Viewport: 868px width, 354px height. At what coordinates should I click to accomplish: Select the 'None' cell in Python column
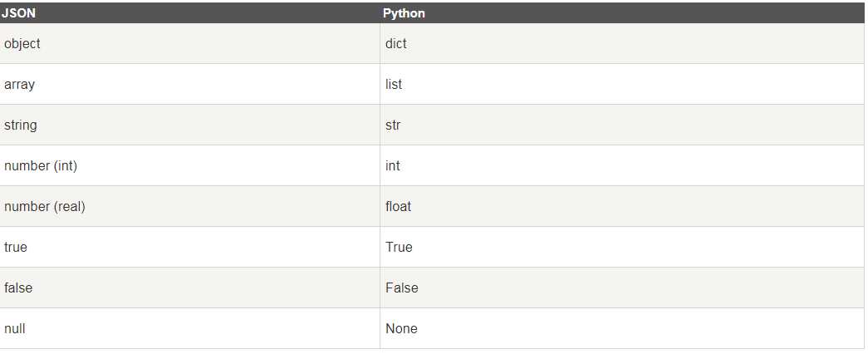point(401,328)
